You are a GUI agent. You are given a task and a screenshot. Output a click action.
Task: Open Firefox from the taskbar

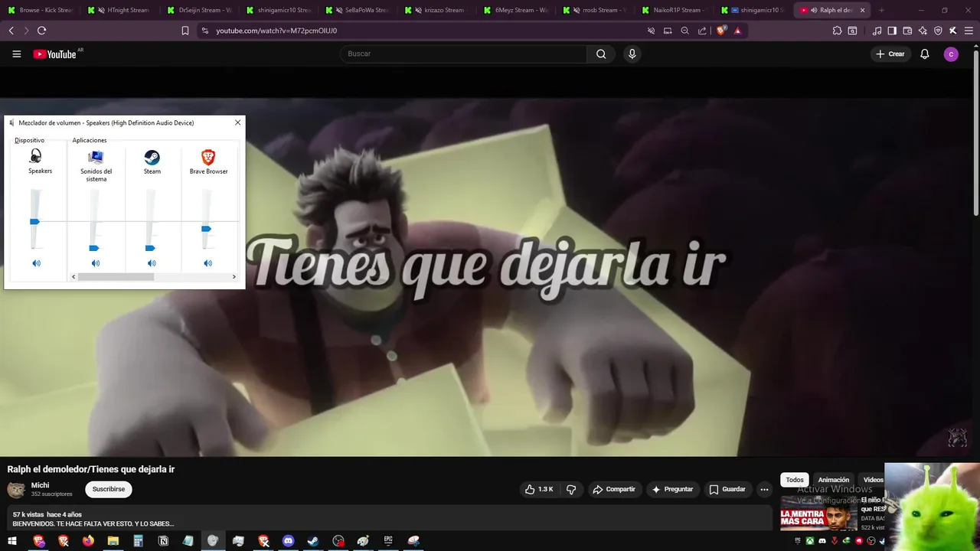pos(88,541)
